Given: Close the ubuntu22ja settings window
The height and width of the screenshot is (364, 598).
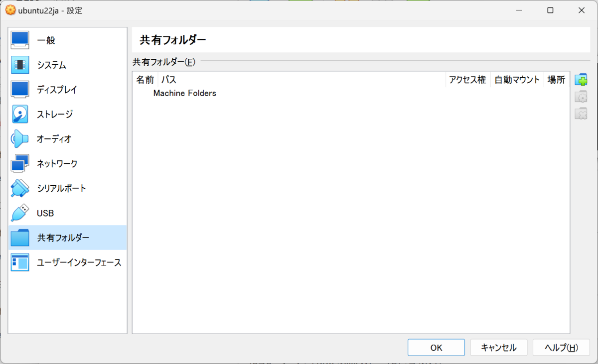Looking at the screenshot, I should [x=581, y=10].
